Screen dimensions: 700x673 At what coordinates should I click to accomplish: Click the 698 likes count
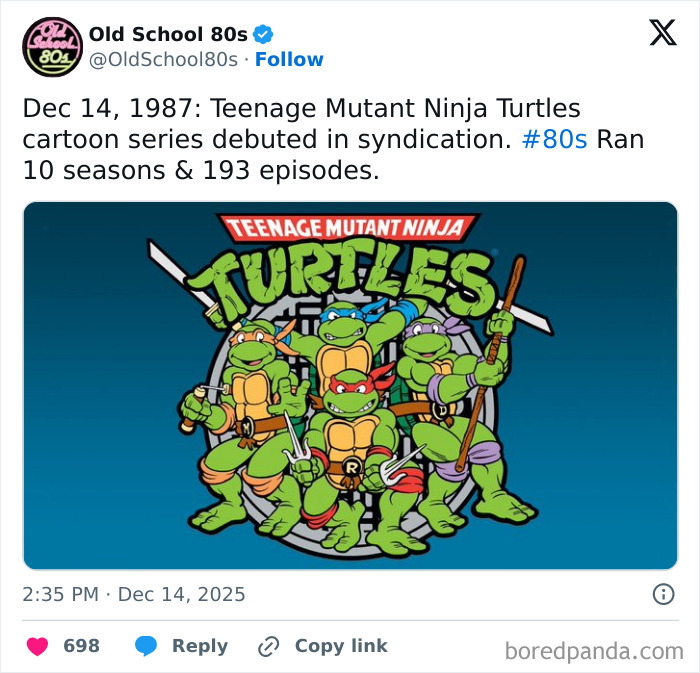[x=82, y=646]
